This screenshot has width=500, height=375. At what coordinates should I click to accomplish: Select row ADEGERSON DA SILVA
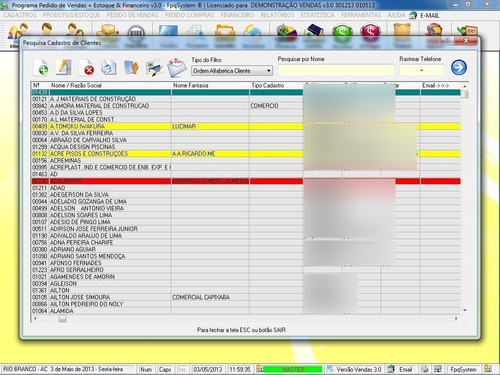point(246,195)
